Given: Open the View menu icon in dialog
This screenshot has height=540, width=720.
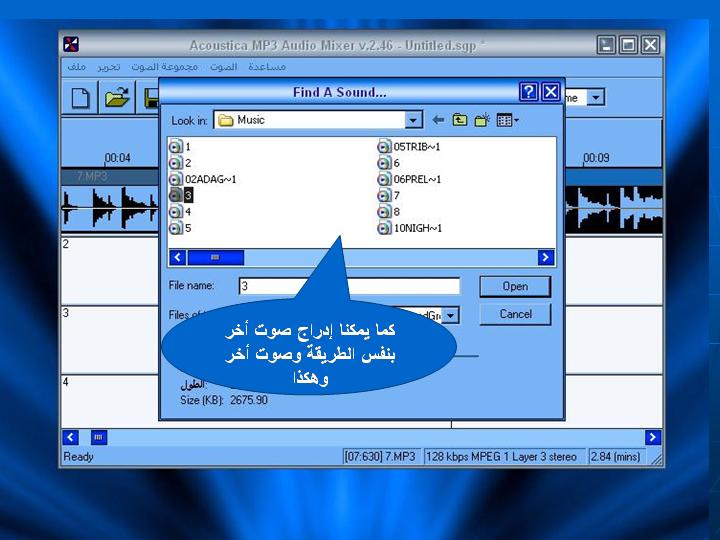Looking at the screenshot, I should [x=507, y=120].
